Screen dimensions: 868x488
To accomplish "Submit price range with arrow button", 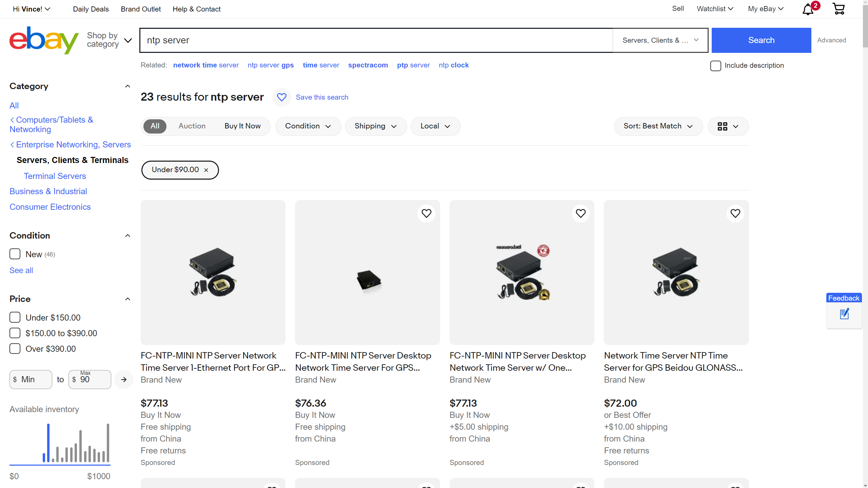I will point(124,380).
